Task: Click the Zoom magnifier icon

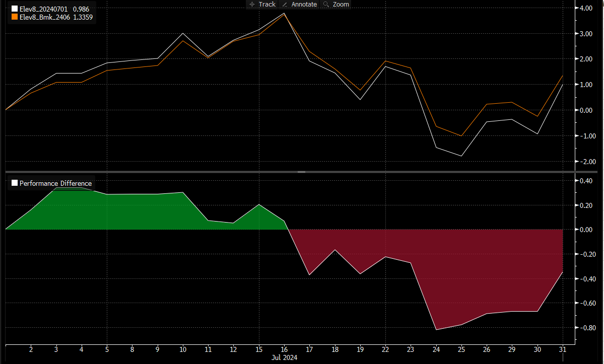Action: (326, 4)
